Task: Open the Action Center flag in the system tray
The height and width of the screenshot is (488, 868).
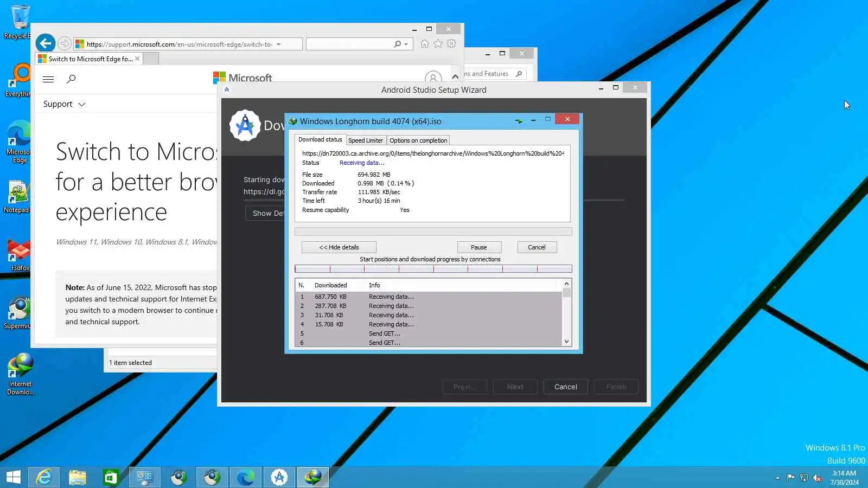Action: pyautogui.click(x=790, y=478)
